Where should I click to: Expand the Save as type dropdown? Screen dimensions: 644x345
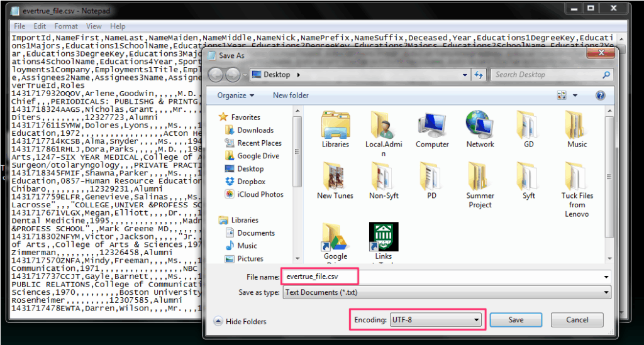[x=446, y=292]
